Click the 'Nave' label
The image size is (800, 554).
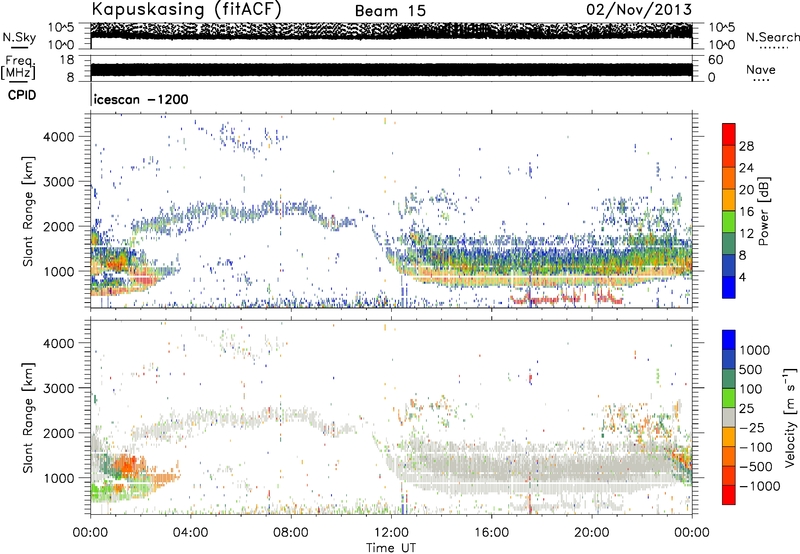pyautogui.click(x=760, y=69)
